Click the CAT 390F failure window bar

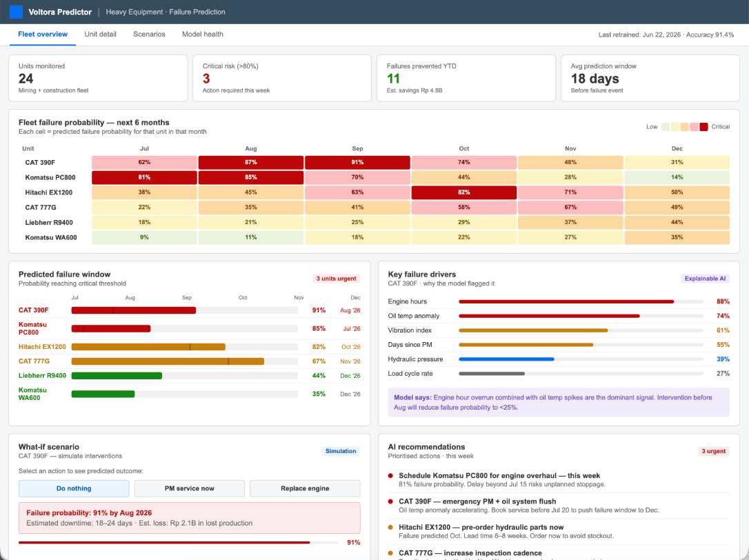click(134, 310)
